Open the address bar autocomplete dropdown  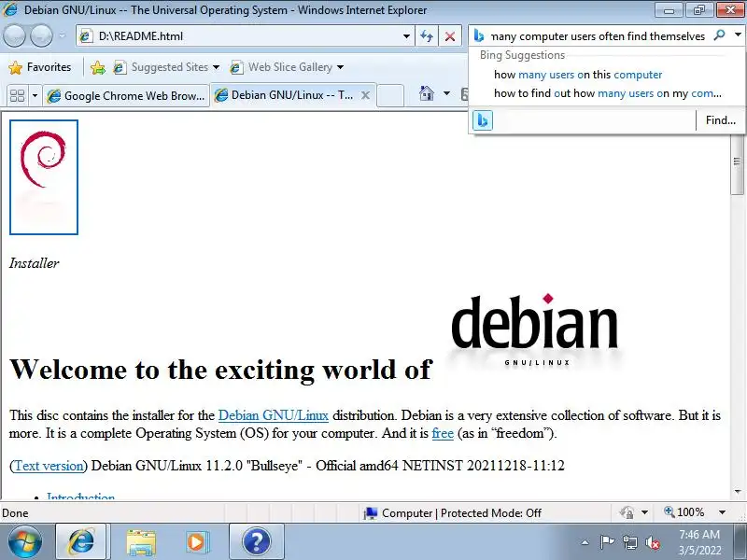point(406,36)
